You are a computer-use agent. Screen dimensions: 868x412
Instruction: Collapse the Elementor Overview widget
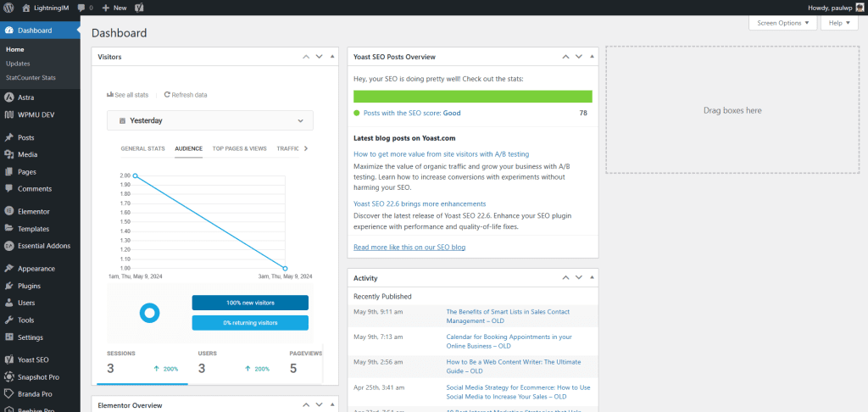(332, 405)
